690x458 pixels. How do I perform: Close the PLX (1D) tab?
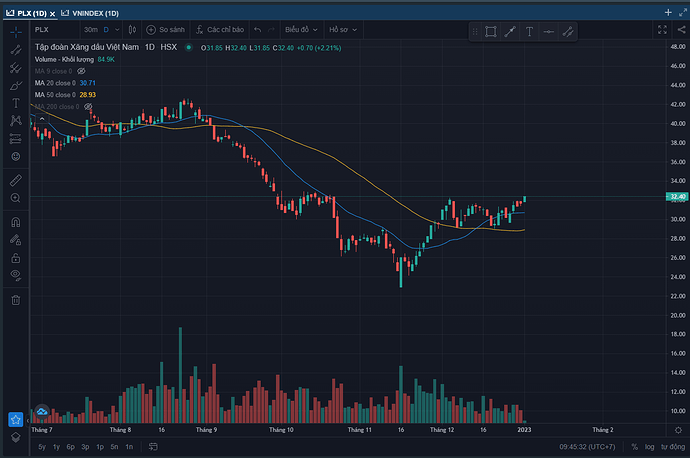52,11
